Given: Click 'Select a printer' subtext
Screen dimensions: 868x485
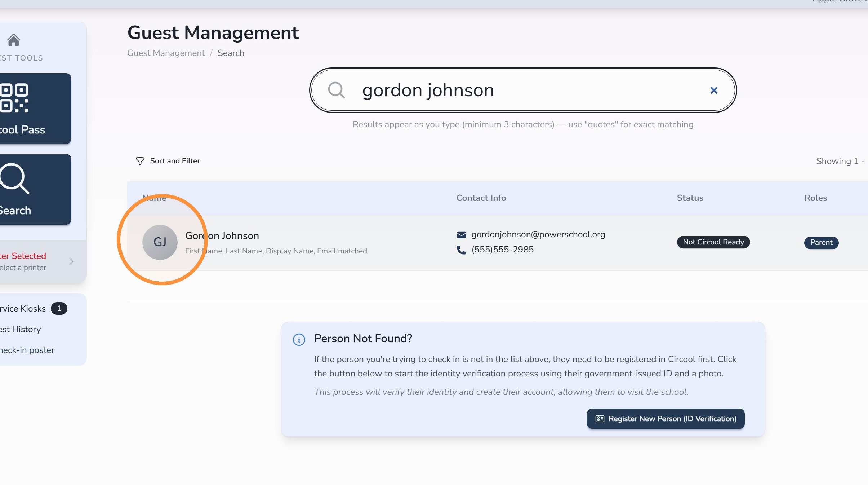Looking at the screenshot, I should pyautogui.click(x=23, y=268).
